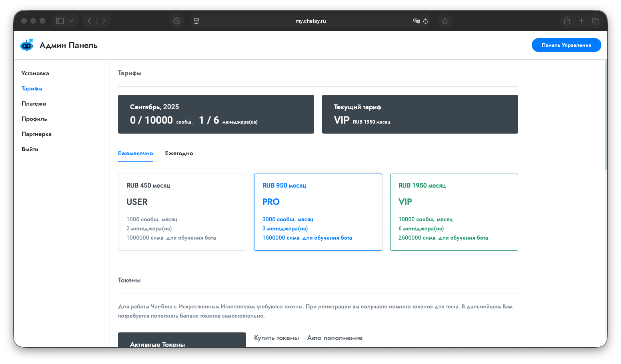Open the website settings gear icon
621x364 pixels.
[177, 21]
